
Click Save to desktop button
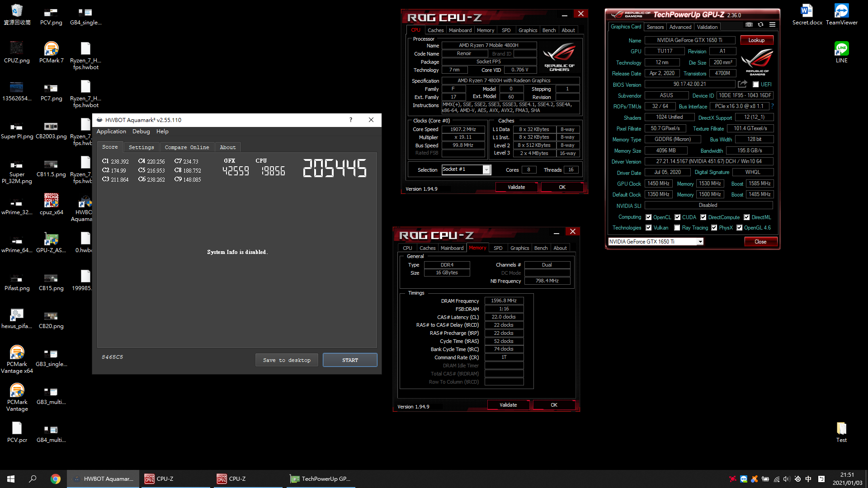coord(287,360)
